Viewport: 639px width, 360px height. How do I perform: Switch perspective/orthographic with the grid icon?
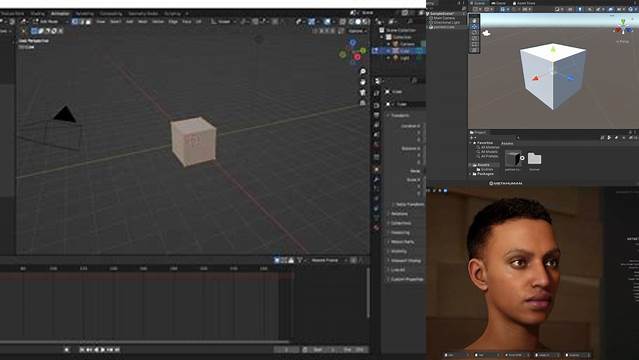[363, 103]
